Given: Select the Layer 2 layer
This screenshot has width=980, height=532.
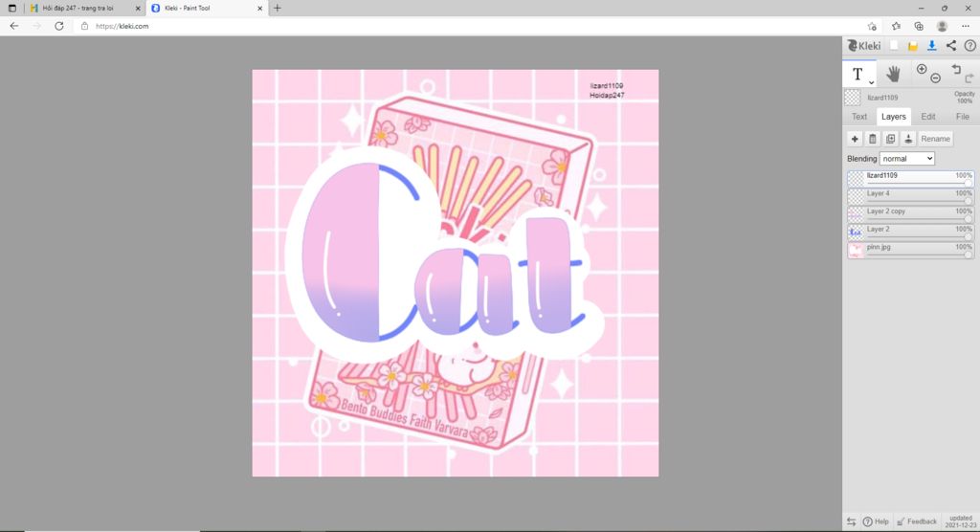Looking at the screenshot, I should coord(911,233).
